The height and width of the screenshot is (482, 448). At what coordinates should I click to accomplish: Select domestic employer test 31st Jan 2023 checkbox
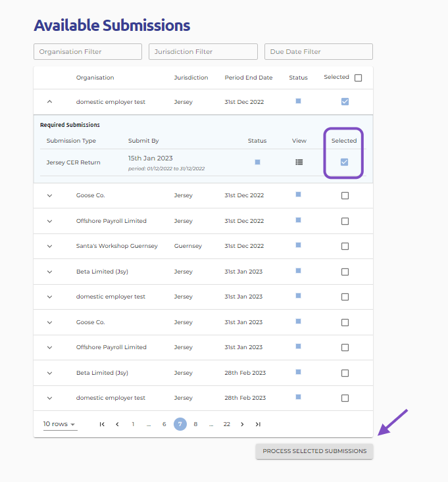point(345,297)
